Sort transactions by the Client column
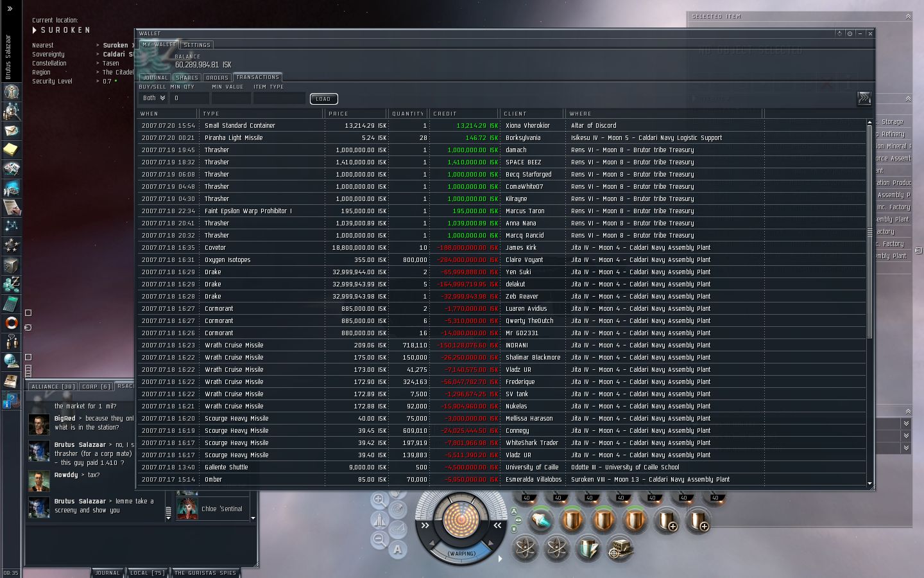Viewport: 924px width, 578px height. (532, 114)
